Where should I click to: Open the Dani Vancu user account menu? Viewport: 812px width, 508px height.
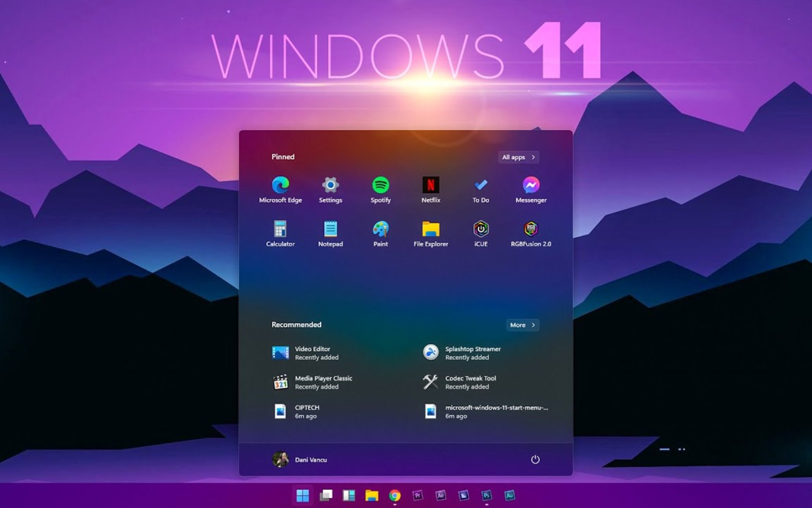pyautogui.click(x=300, y=459)
